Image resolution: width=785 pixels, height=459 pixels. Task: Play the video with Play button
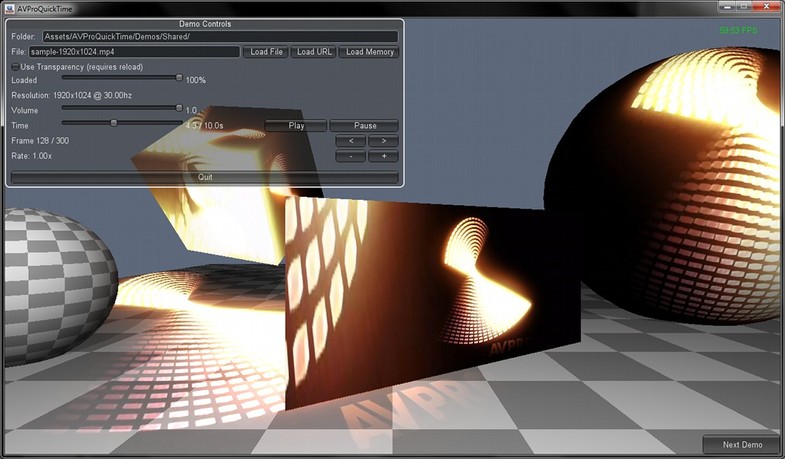[x=296, y=126]
